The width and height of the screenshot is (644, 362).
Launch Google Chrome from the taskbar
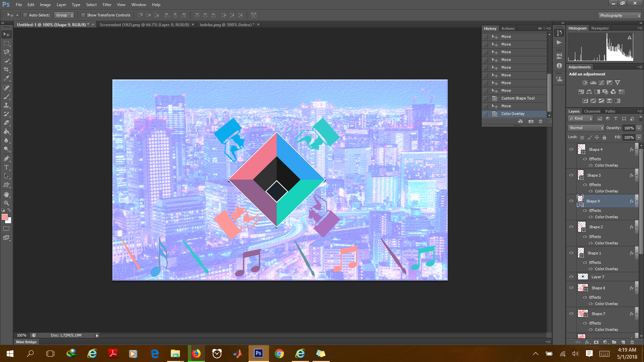pos(279,354)
